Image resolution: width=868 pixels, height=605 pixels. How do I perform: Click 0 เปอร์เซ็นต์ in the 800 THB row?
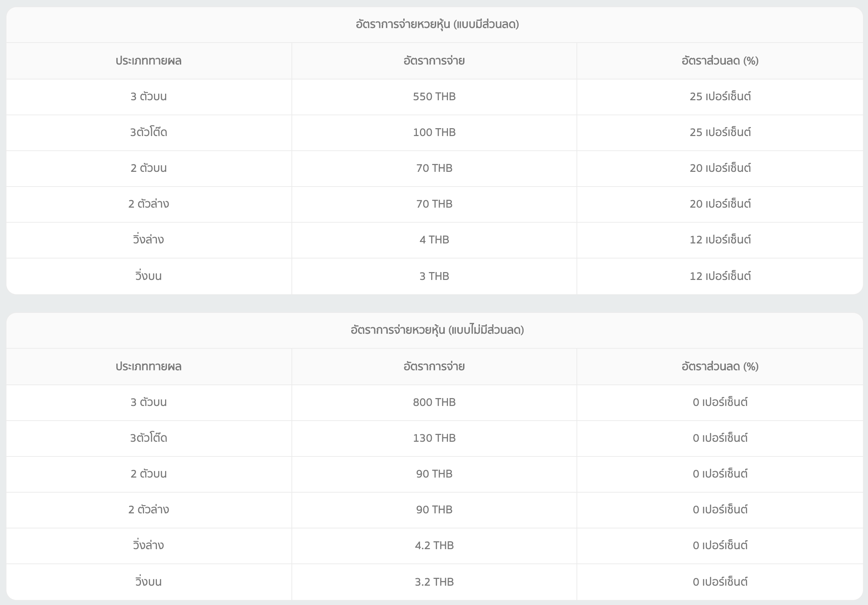[720, 402]
